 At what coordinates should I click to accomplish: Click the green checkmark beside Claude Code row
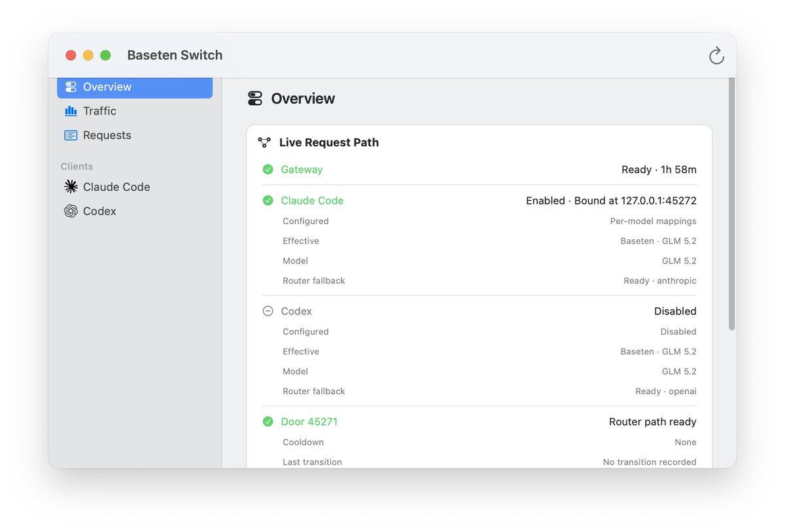coord(268,201)
